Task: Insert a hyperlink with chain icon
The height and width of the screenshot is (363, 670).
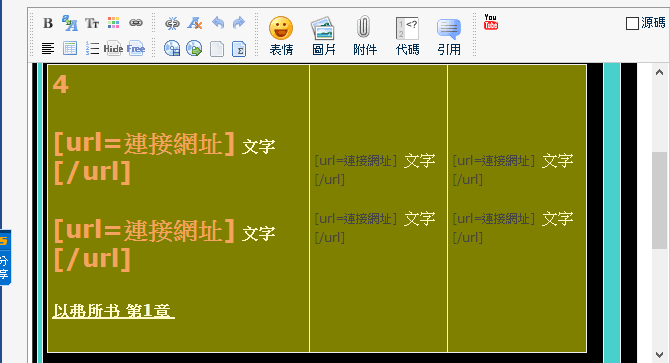Action: click(x=136, y=23)
